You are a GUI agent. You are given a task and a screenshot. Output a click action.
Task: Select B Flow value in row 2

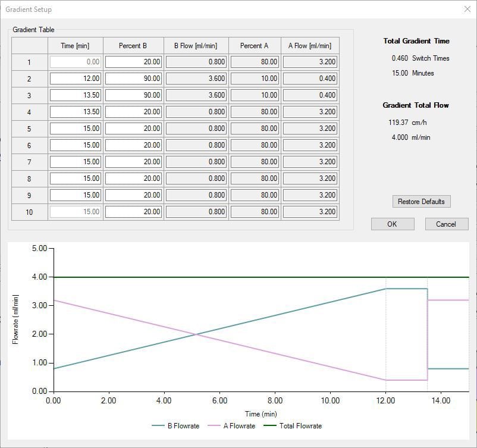196,79
